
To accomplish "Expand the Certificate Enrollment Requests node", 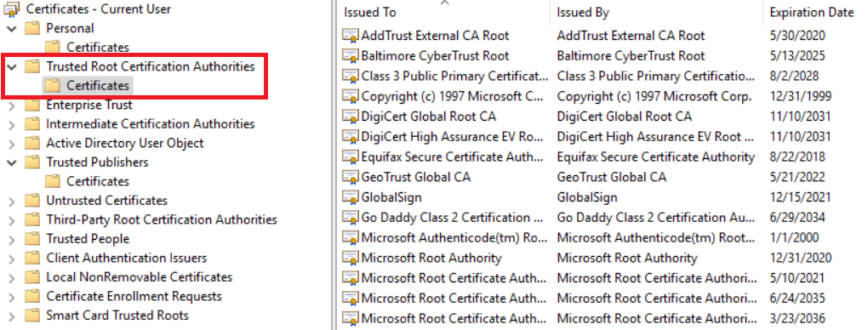I will (x=12, y=297).
